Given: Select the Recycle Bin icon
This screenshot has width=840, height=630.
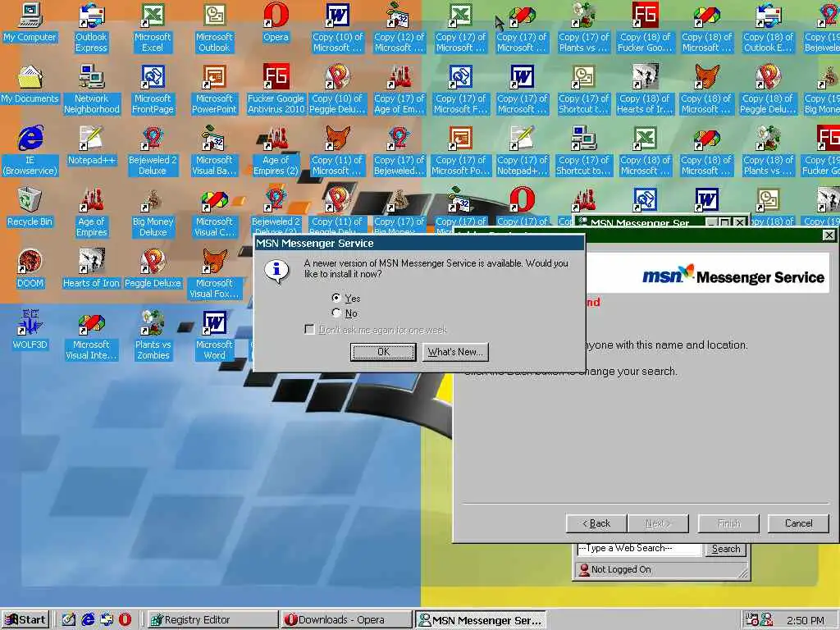Looking at the screenshot, I should point(30,208).
